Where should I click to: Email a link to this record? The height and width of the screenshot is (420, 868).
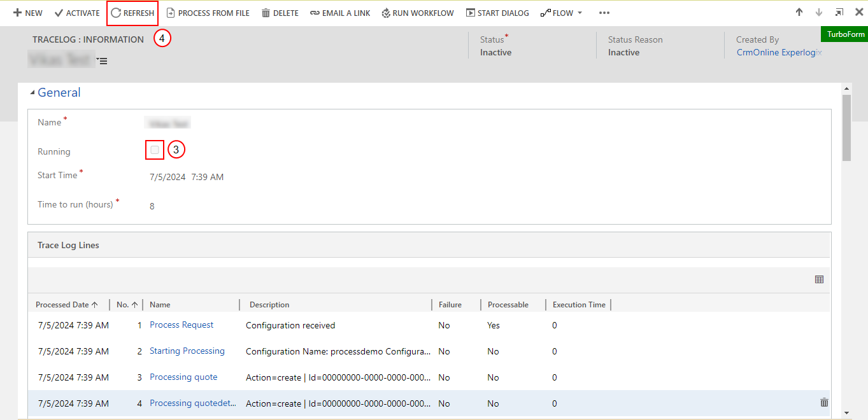340,13
